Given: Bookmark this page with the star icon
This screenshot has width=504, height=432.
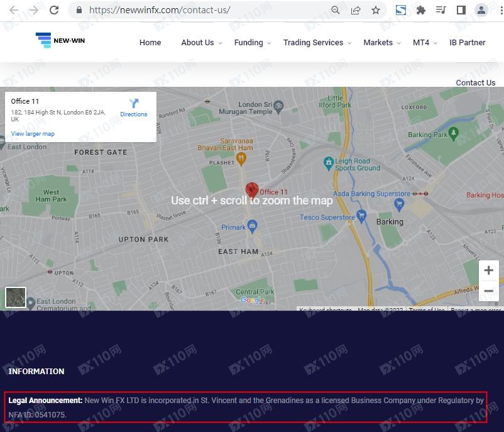Looking at the screenshot, I should click(376, 10).
